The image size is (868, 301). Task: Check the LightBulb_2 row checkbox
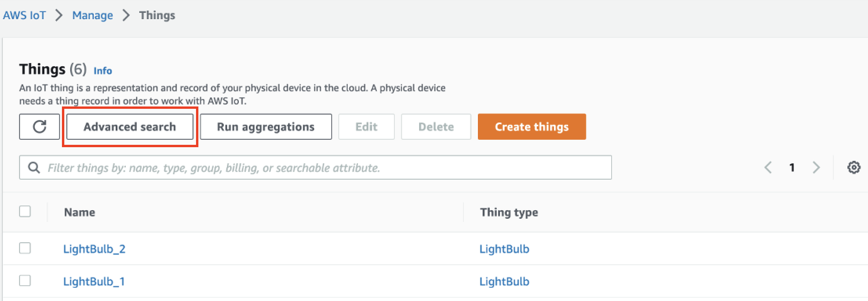(x=25, y=248)
